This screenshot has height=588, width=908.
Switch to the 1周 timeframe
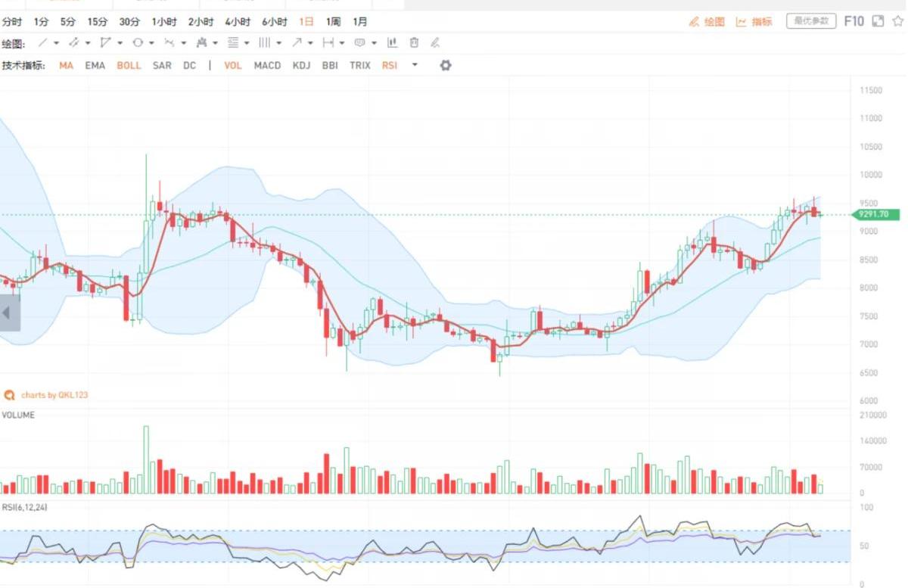click(333, 22)
